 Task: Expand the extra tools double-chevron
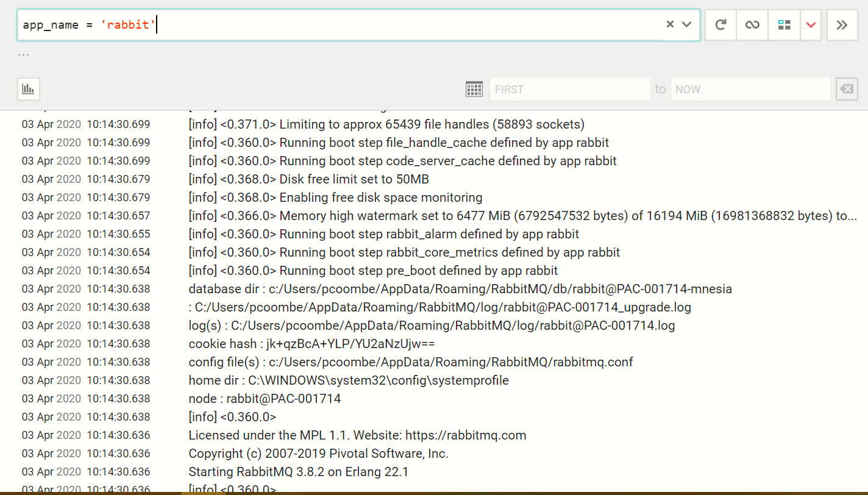pos(842,25)
